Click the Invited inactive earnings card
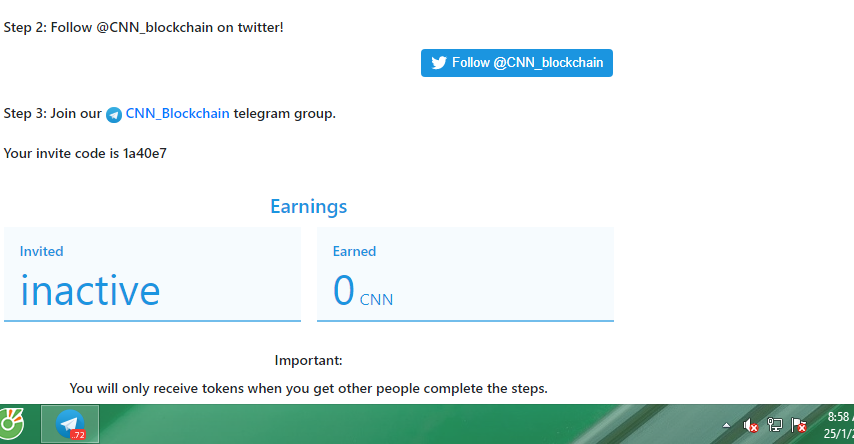The width and height of the screenshot is (854, 444). 152,274
